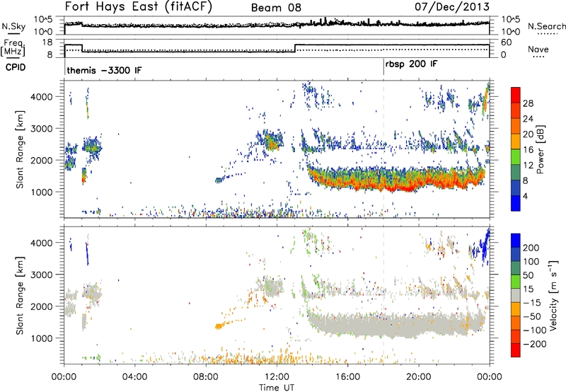The height and width of the screenshot is (392, 566).
Task: Click the "04:00" time axis label
Action: coord(134,376)
